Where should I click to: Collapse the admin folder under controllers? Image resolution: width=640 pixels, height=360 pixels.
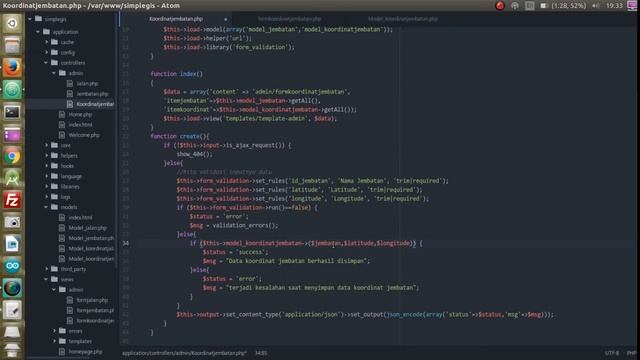pyautogui.click(x=54, y=73)
